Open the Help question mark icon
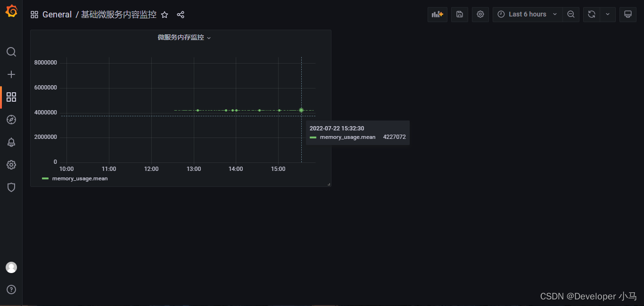Screen dimensions: 644x306 (x=11, y=290)
